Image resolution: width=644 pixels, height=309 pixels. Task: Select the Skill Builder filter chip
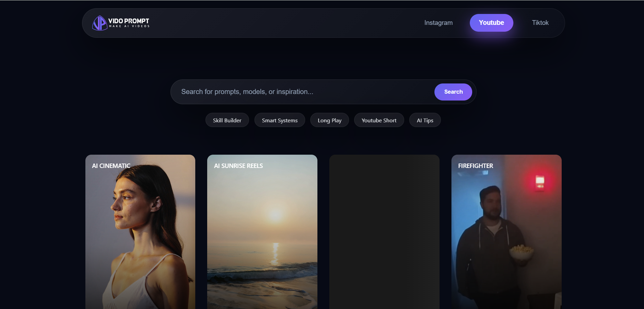[x=227, y=120]
